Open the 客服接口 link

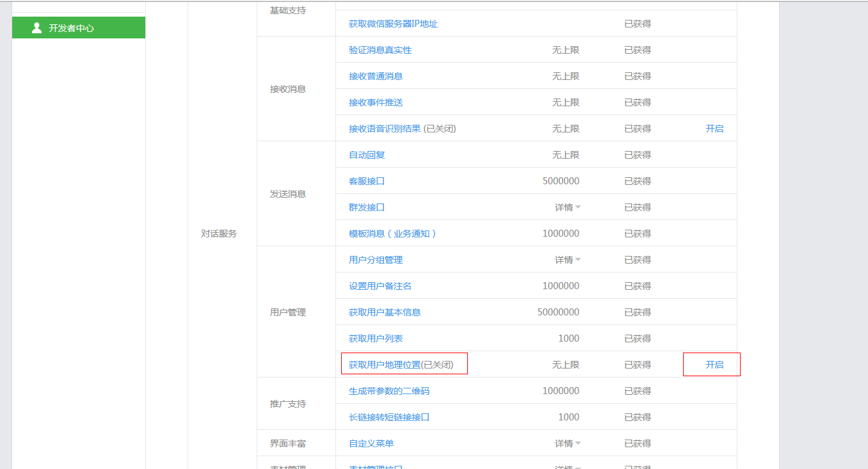point(366,180)
